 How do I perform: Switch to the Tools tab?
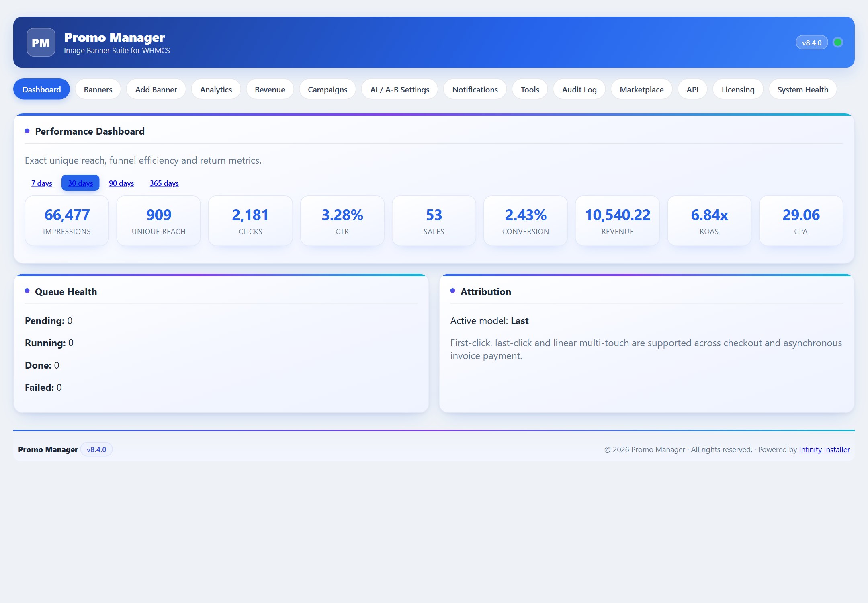coord(530,89)
